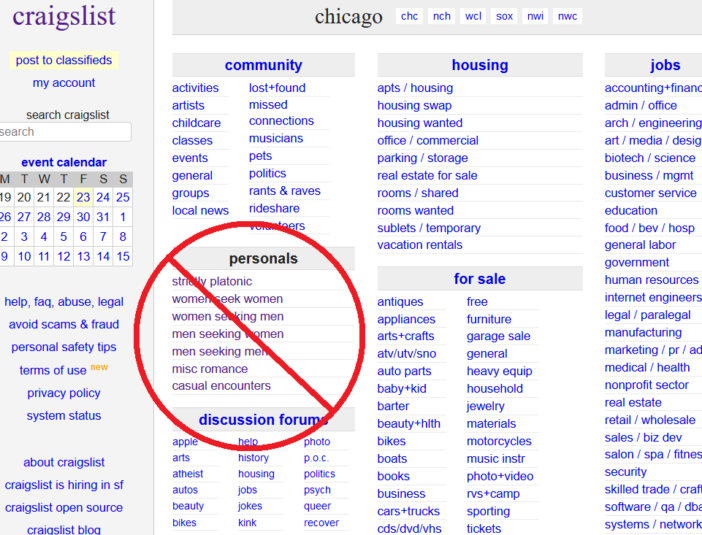
Task: Open the post to classifieds link
Action: [x=64, y=60]
